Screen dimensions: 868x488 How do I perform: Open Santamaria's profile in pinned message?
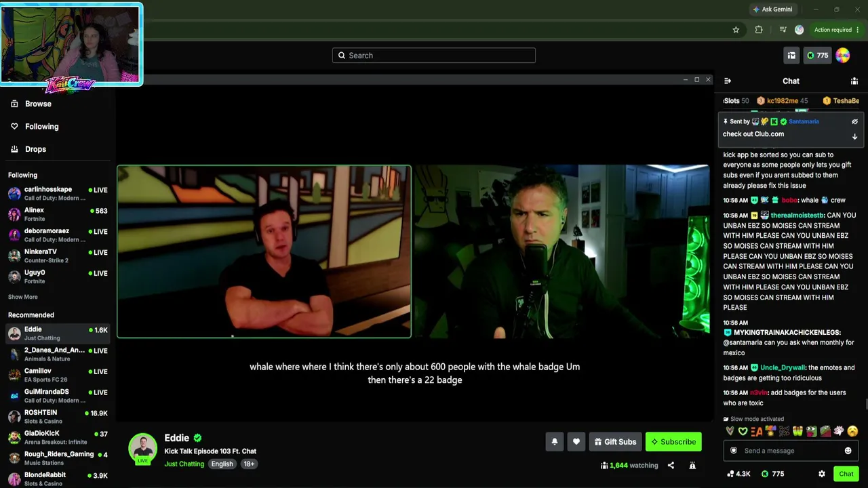tap(804, 121)
